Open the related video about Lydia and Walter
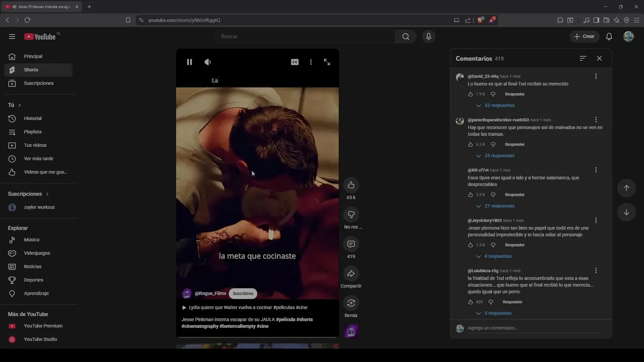The image size is (644, 362). tap(245, 307)
